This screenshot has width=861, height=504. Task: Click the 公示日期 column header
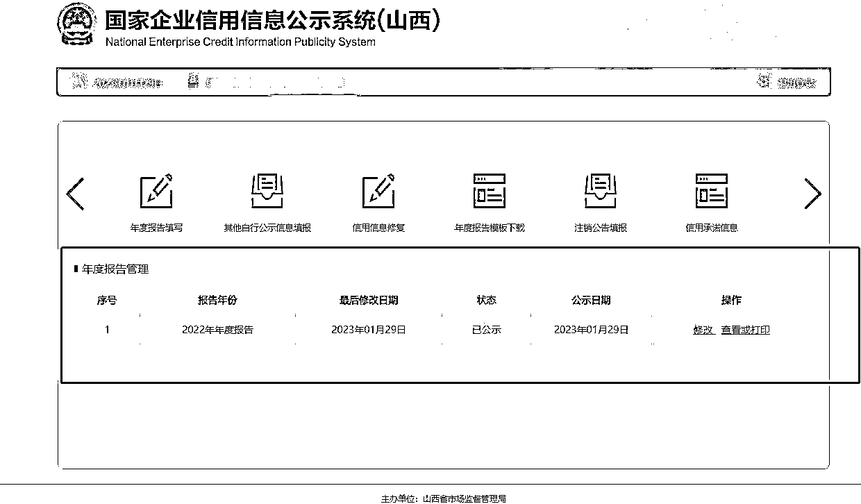tap(591, 301)
